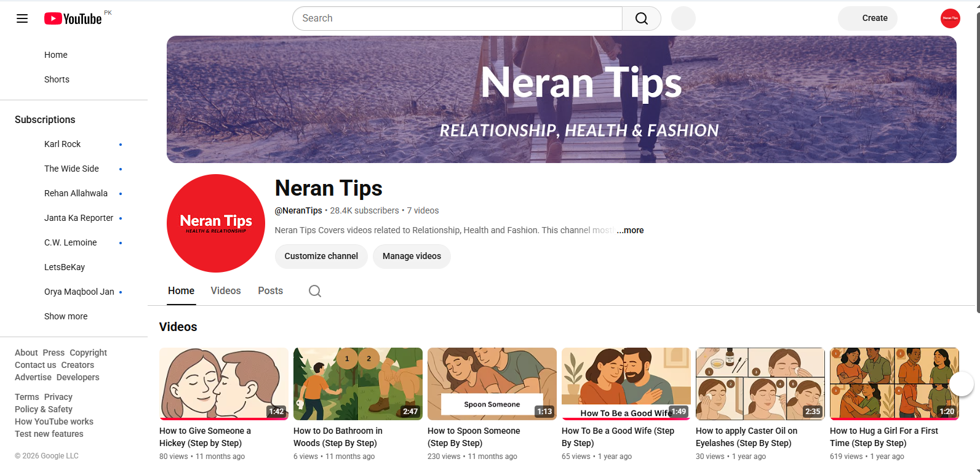Click the 7 videos count text

point(423,210)
